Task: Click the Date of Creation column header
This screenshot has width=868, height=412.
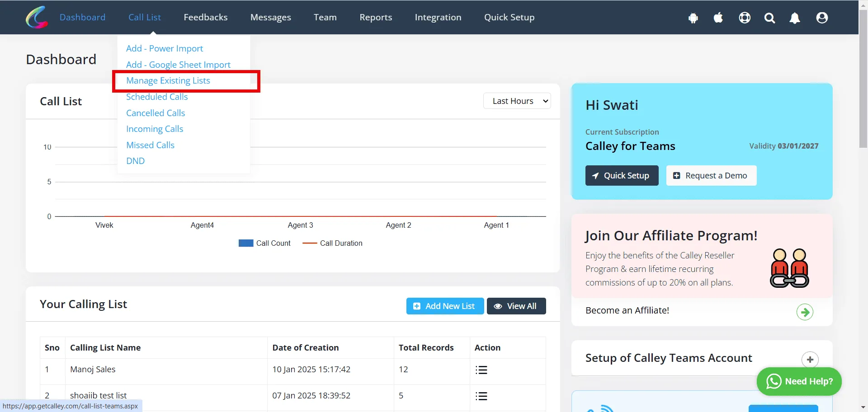Action: pyautogui.click(x=306, y=347)
